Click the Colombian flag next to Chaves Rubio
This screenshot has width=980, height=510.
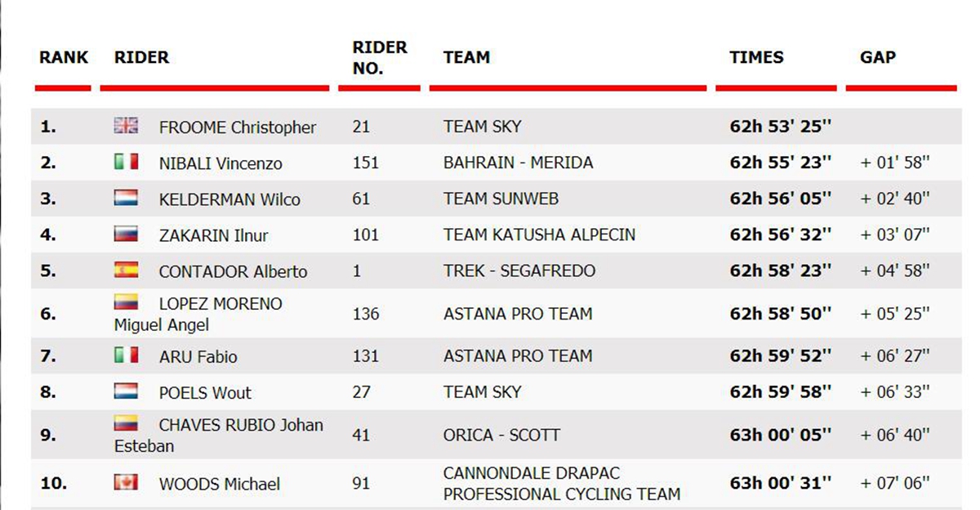[x=126, y=423]
